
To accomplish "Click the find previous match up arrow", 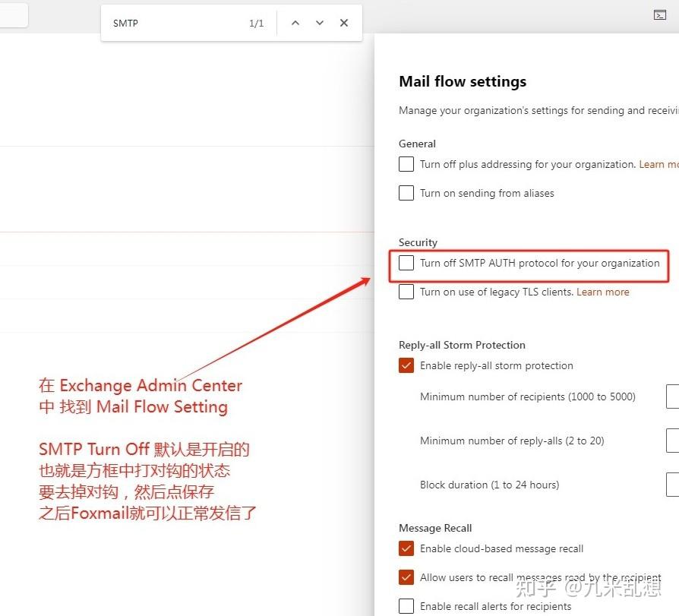I will click(295, 22).
